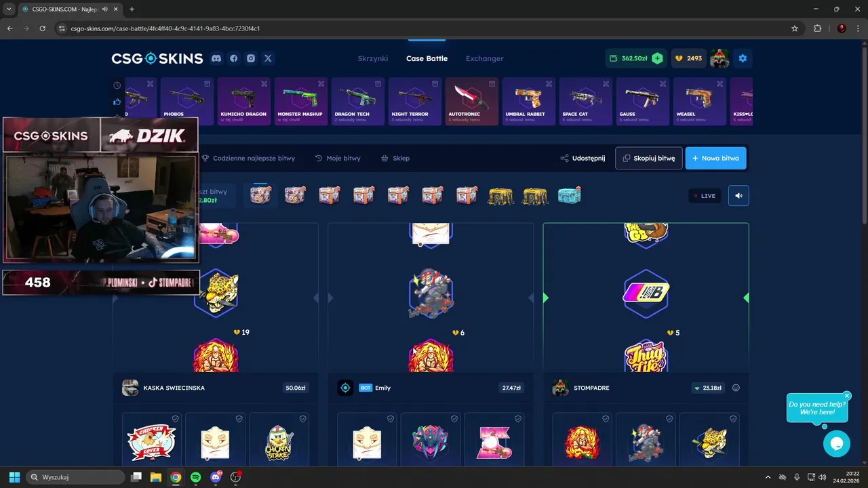Toggle the LIVE indicator button

[705, 195]
